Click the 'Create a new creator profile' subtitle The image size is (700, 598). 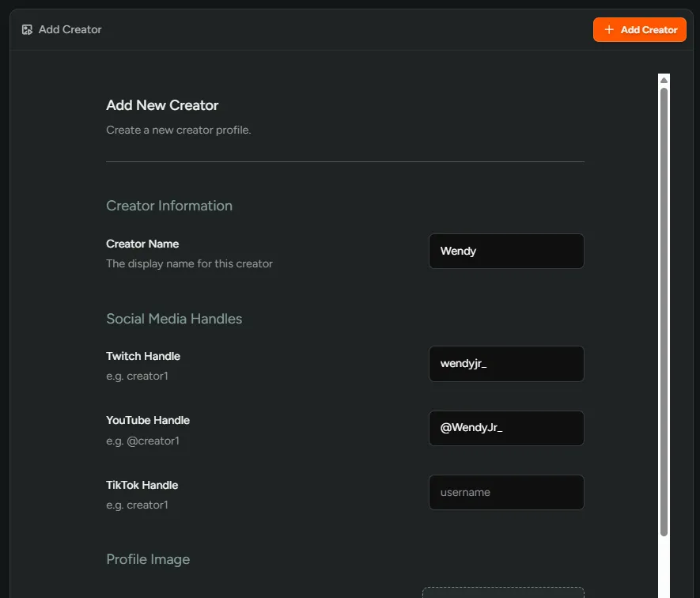click(x=178, y=130)
